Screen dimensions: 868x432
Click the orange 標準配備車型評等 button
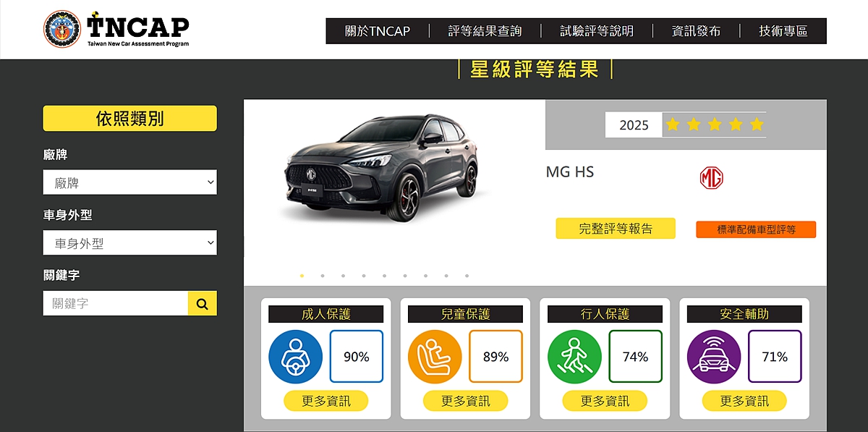pyautogui.click(x=756, y=229)
